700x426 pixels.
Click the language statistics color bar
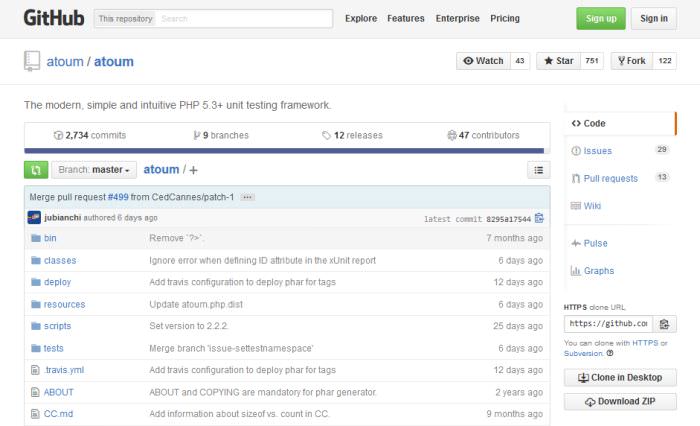click(x=287, y=151)
